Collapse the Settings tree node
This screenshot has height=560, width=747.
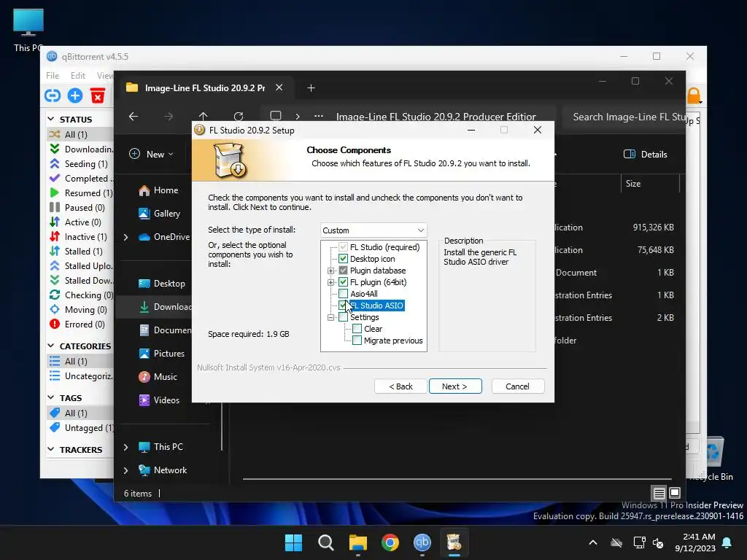(330, 318)
